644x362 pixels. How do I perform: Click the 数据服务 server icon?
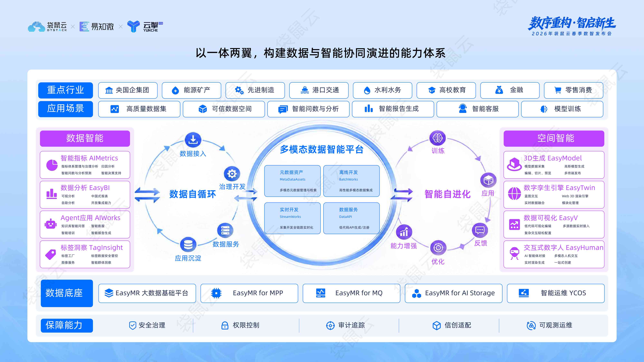tap(225, 230)
